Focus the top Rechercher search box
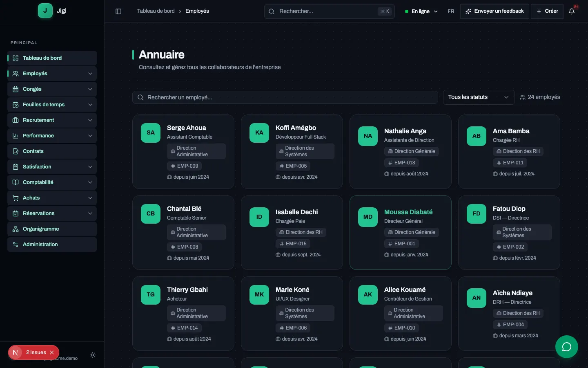 pyautogui.click(x=330, y=11)
